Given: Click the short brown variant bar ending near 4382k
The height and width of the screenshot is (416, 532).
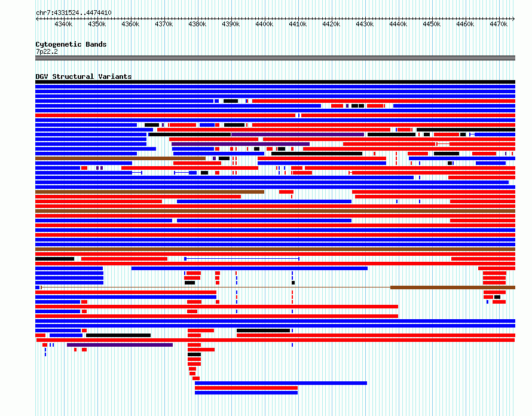Looking at the screenshot, I should [120, 158].
